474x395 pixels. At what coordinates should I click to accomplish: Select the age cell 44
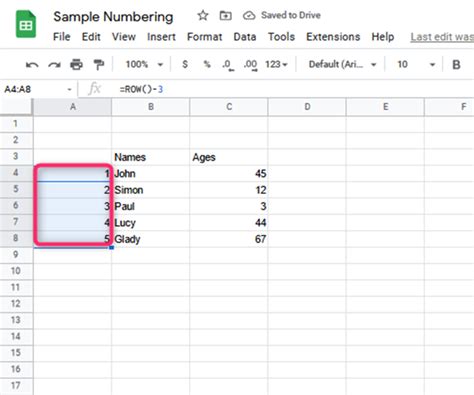point(229,222)
